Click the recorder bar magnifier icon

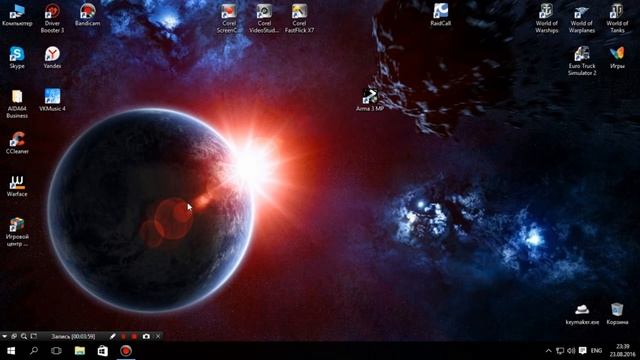pos(24,336)
